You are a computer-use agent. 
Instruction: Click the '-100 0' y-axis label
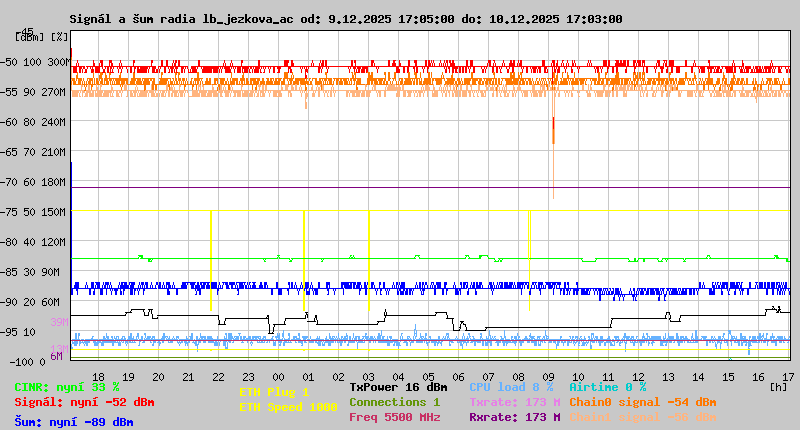pyautogui.click(x=27, y=362)
